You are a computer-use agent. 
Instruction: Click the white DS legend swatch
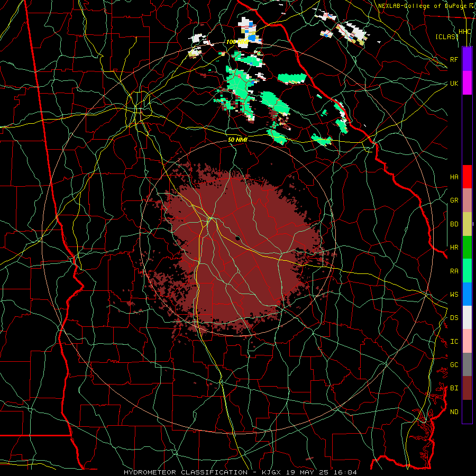pyautogui.click(x=467, y=317)
